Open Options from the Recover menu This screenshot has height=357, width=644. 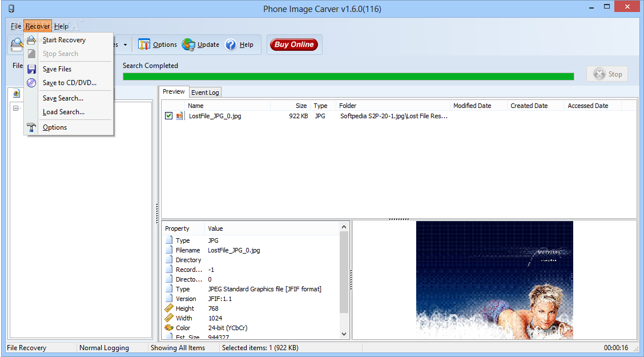pos(55,127)
